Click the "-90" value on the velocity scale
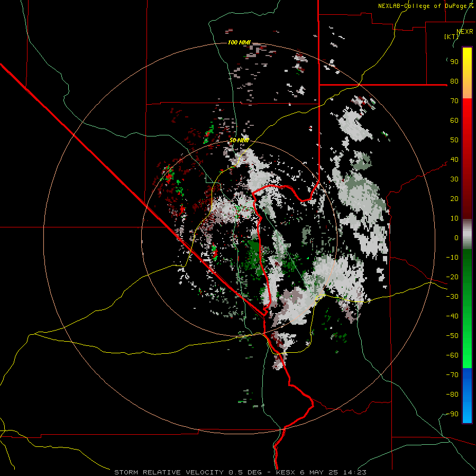Viewport: 476px width, 476px height. (x=452, y=414)
